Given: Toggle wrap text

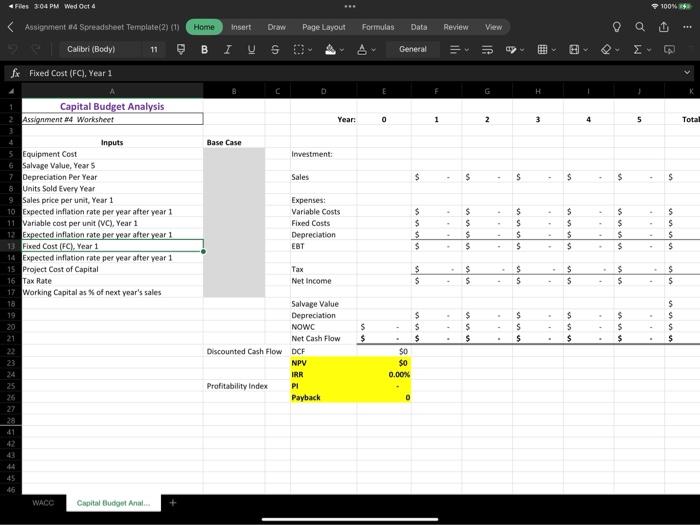Looking at the screenshot, I should (487, 49).
